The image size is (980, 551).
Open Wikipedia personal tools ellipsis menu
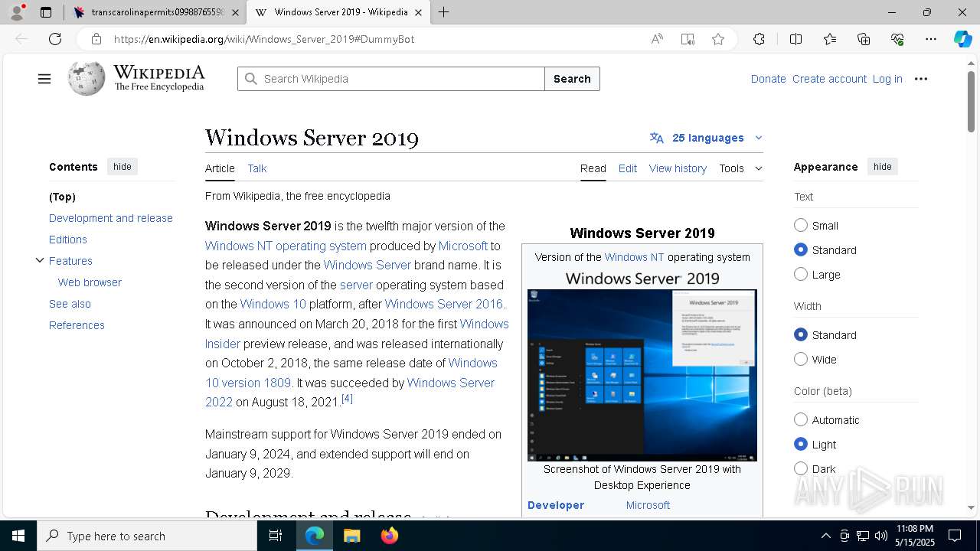point(921,79)
